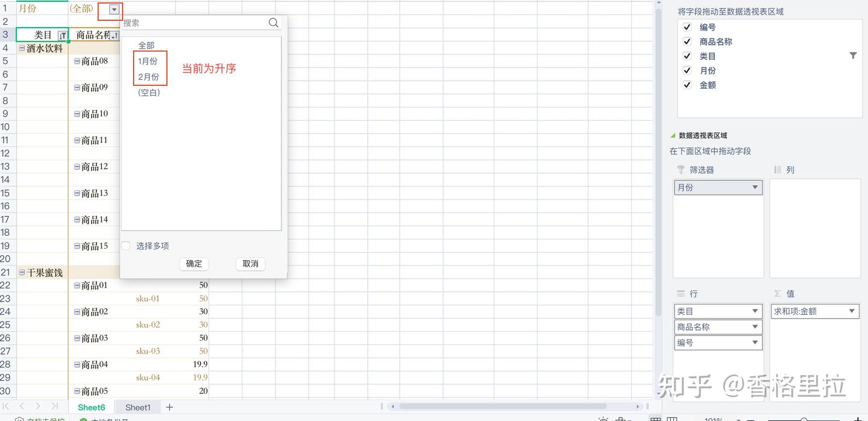
Task: Select cell sku-02 in row 25
Action: pyautogui.click(x=148, y=325)
